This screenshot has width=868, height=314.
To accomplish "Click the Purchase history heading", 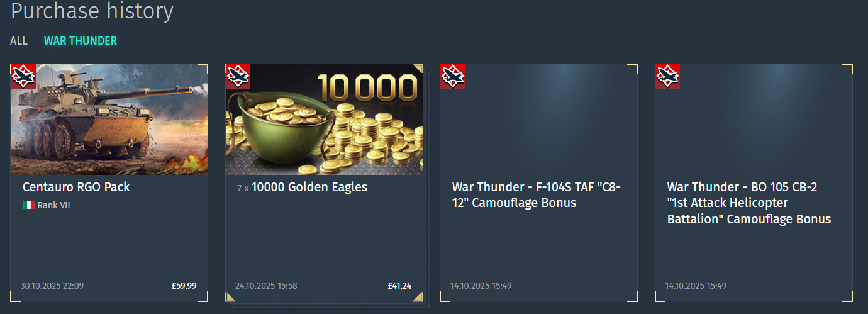I will tap(92, 11).
